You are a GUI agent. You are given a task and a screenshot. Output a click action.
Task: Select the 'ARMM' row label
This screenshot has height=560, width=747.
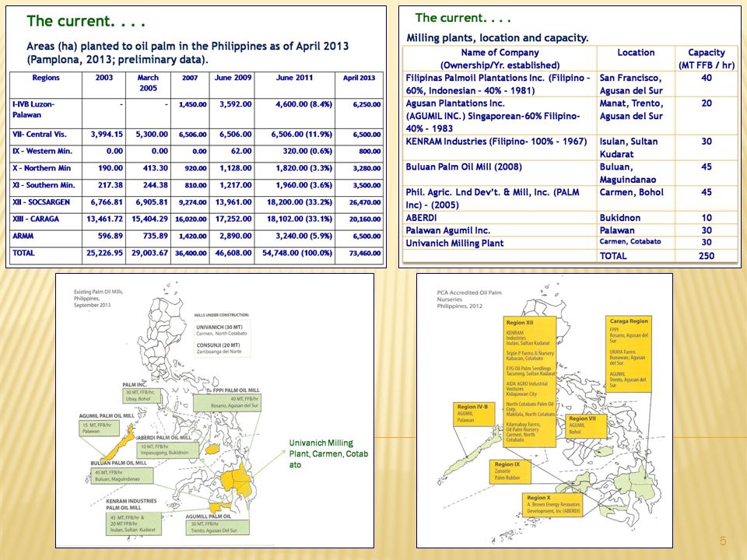(x=23, y=236)
